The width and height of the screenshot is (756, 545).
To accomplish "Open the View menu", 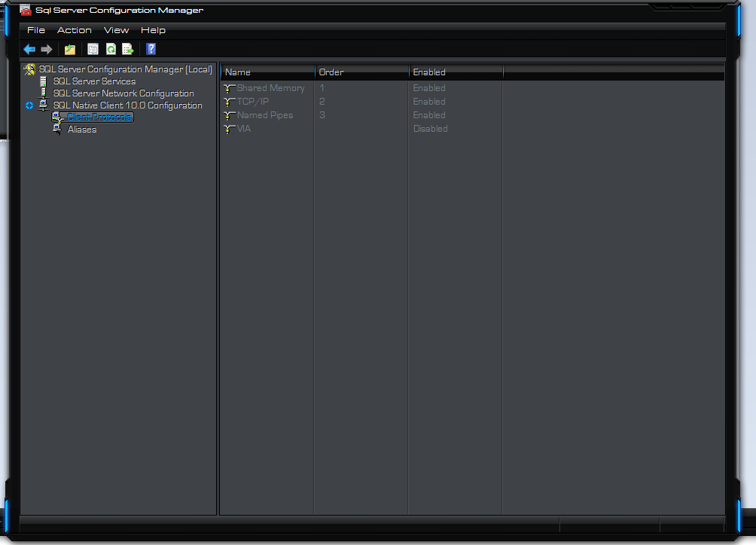I will [x=117, y=30].
